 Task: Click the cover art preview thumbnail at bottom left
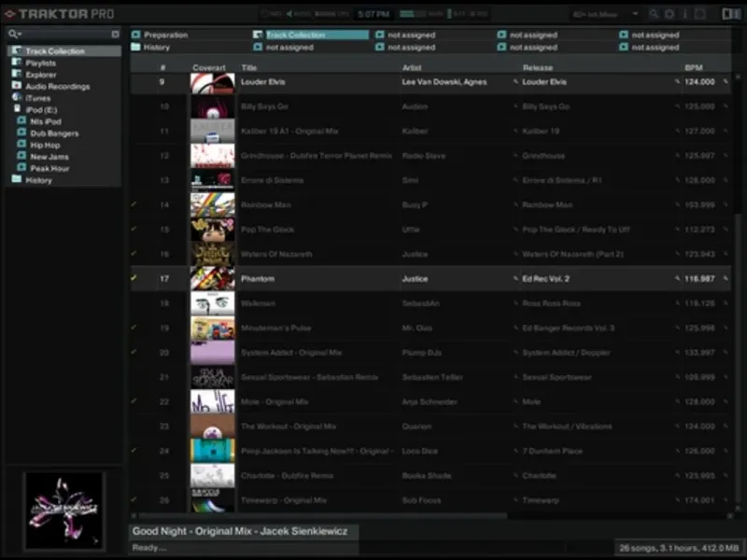tap(63, 511)
